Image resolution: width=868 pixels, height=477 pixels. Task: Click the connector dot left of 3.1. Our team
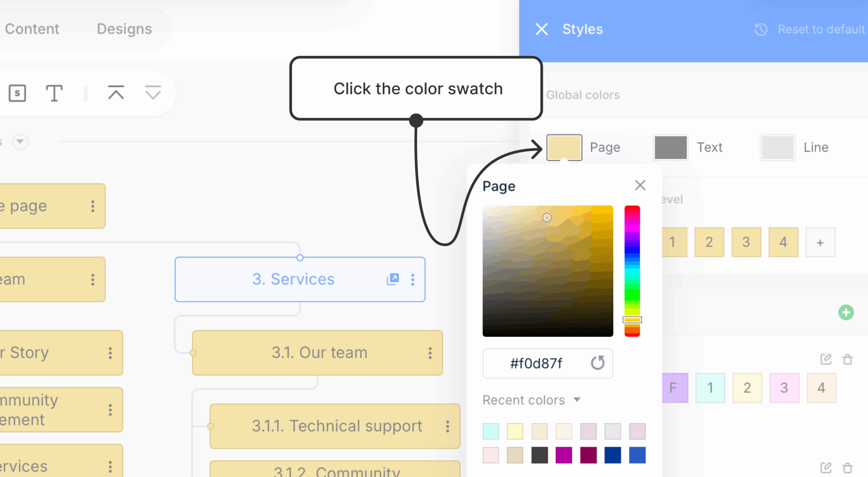(193, 353)
